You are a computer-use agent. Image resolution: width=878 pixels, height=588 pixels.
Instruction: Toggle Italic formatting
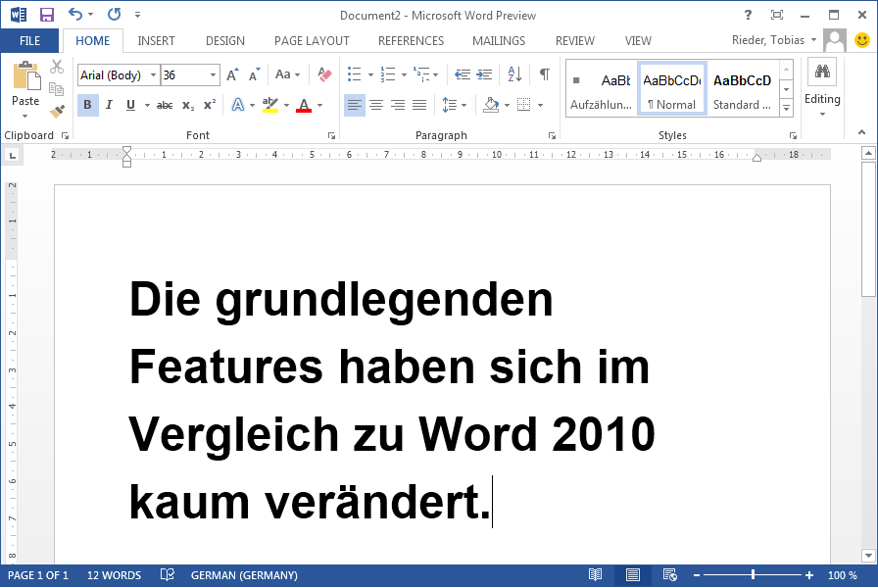(x=109, y=105)
